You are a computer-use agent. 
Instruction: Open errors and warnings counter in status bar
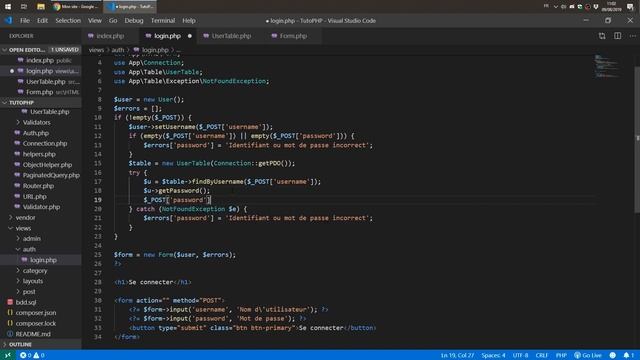tap(32, 355)
